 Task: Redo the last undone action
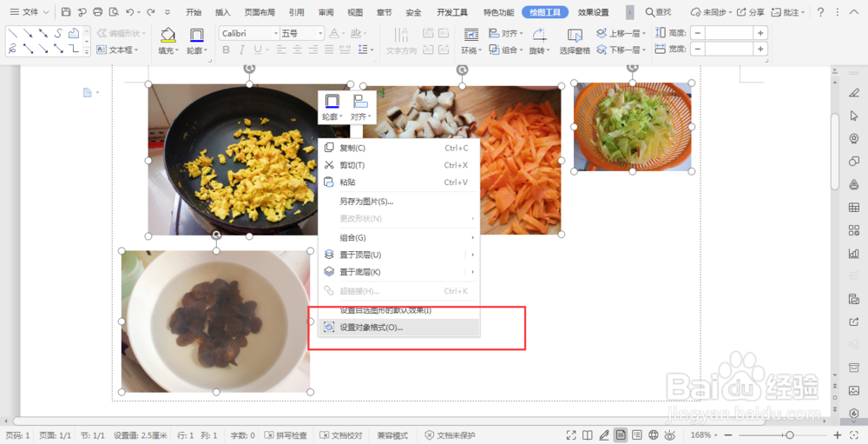point(150,11)
